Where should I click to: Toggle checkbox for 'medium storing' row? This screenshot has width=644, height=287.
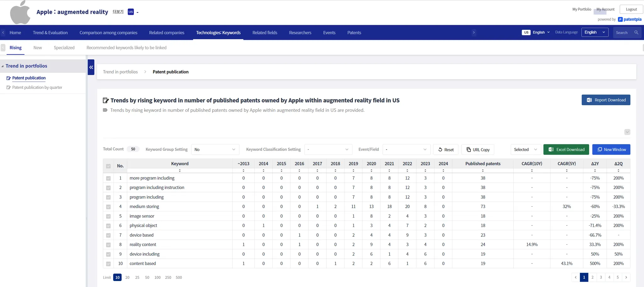pyautogui.click(x=108, y=207)
